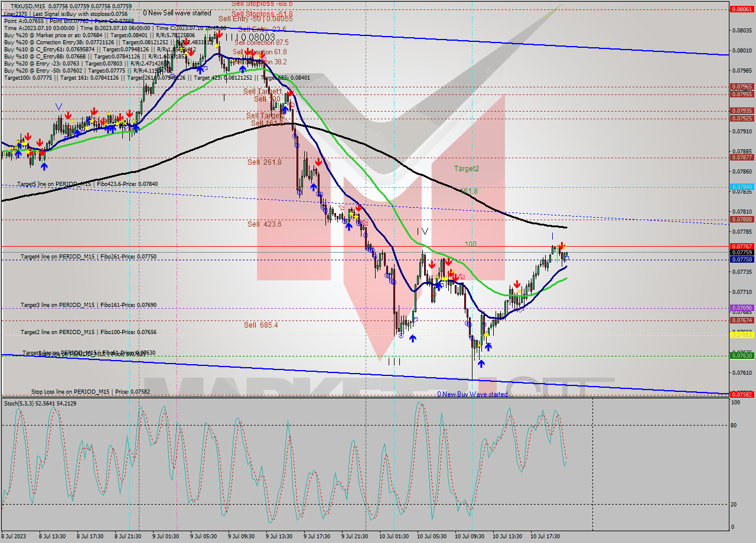Click the purple 0.07690 price tag
This screenshot has height=543, width=756.
coord(742,306)
